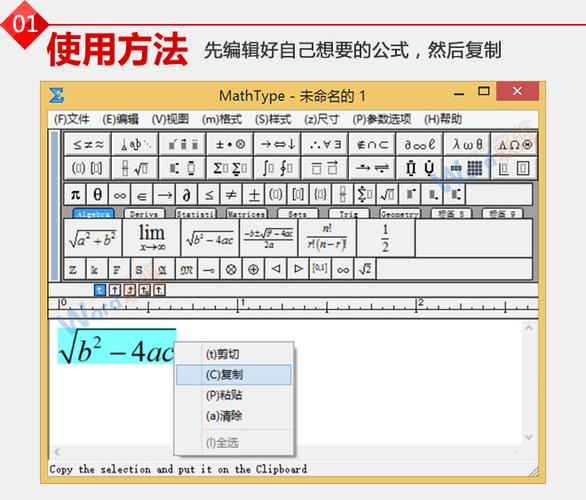Open the (V)视图 menu
The width and height of the screenshot is (586, 500).
pos(170,119)
